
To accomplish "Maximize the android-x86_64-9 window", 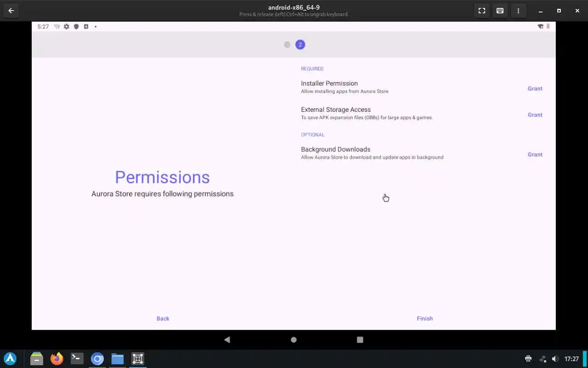I will [559, 11].
